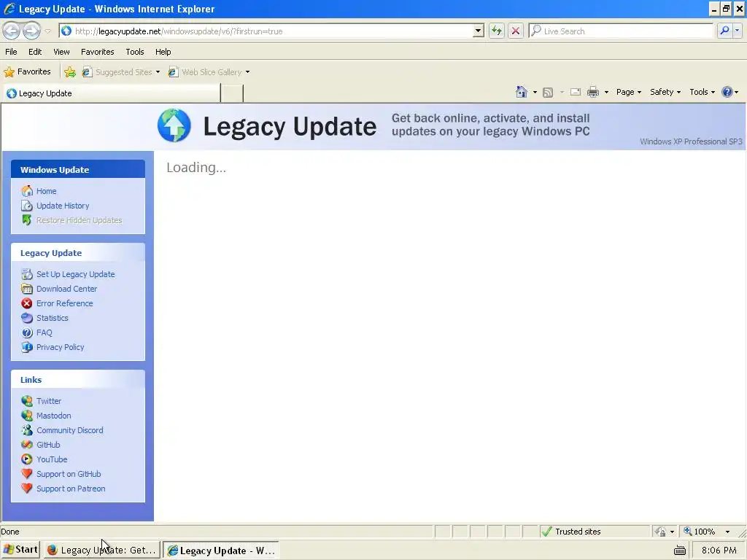747x560 pixels.
Task: Open the File menu
Action: click(x=11, y=52)
